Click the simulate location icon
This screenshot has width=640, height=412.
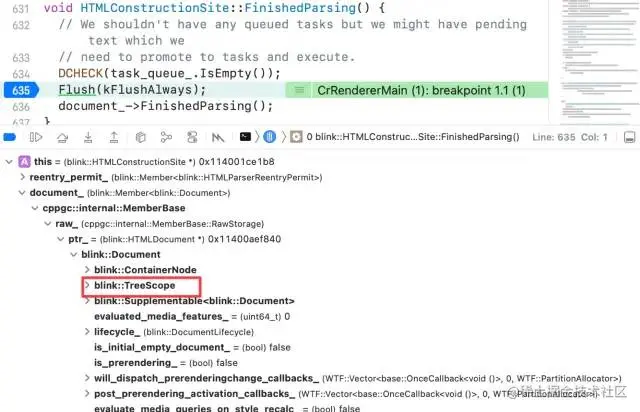218,138
